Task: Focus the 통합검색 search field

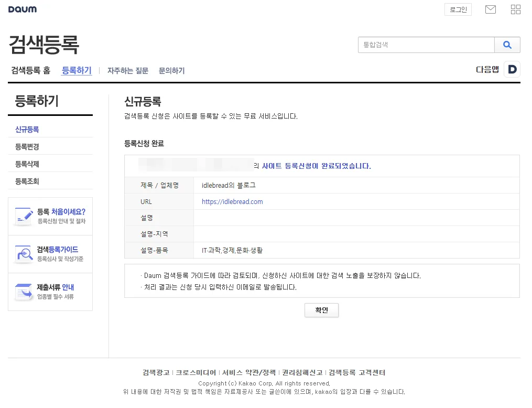Action: [426, 45]
